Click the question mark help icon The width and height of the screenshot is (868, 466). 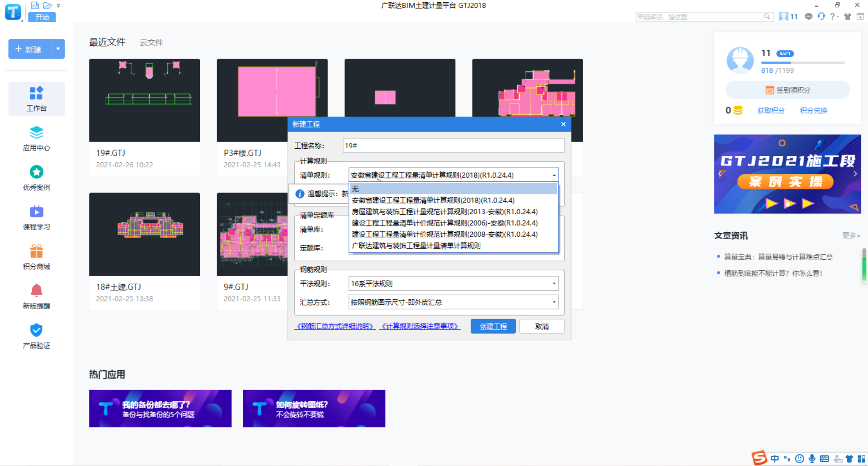[x=833, y=17]
